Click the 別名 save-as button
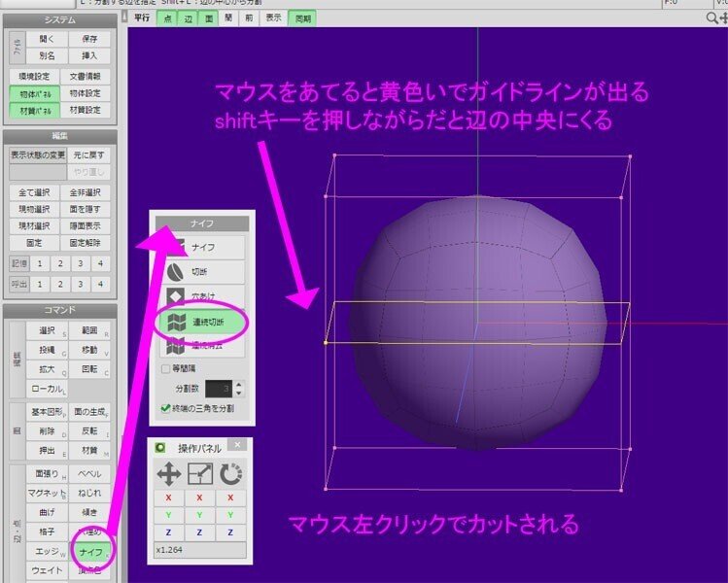 click(47, 56)
